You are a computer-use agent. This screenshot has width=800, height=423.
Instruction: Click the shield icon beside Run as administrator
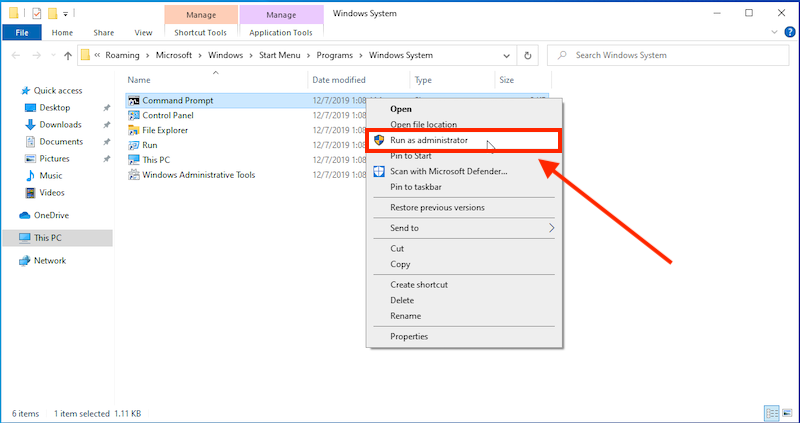(379, 140)
